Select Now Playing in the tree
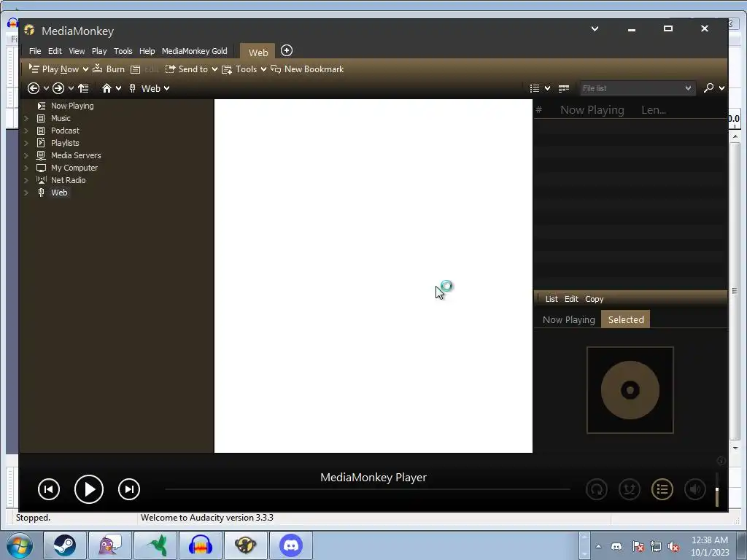Screen dimensions: 747x560 [x=72, y=106]
